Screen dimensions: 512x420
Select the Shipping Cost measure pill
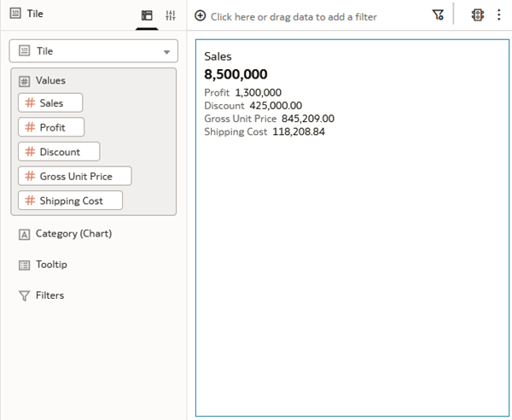point(70,201)
